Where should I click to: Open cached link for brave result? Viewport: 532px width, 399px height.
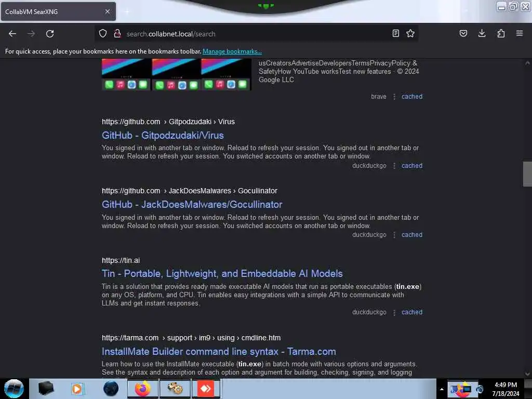pyautogui.click(x=412, y=96)
